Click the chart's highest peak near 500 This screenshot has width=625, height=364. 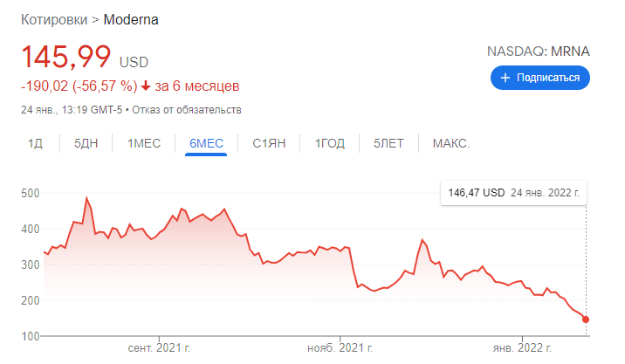click(x=86, y=198)
